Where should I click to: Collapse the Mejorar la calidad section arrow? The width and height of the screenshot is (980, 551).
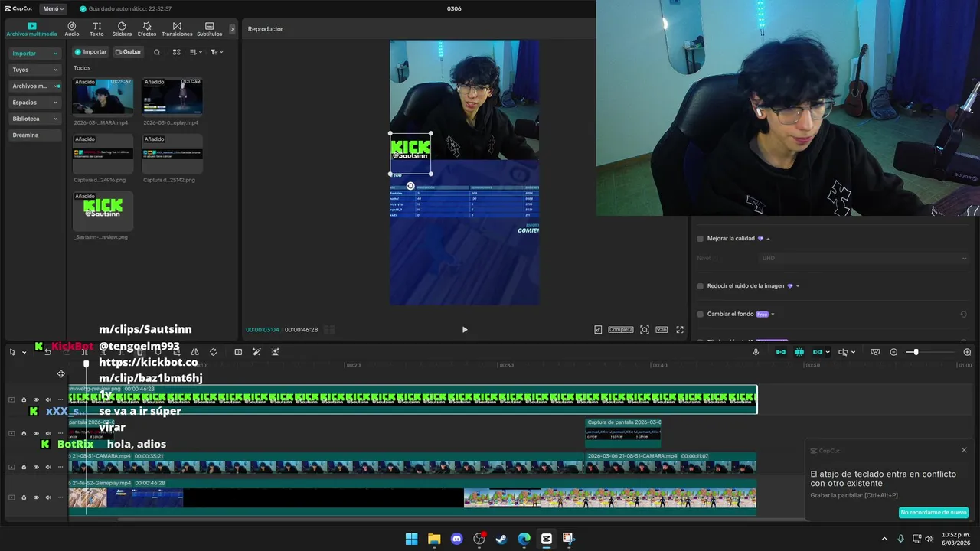[x=768, y=239]
